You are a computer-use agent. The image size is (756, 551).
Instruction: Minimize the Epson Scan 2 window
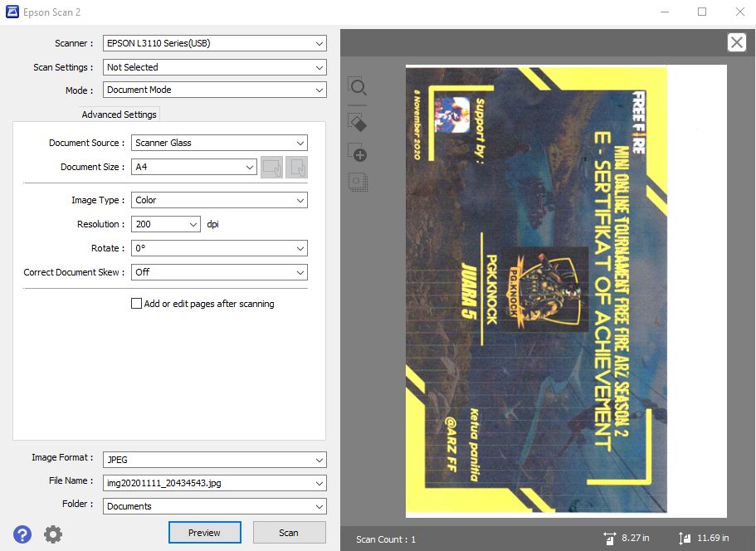pos(665,12)
